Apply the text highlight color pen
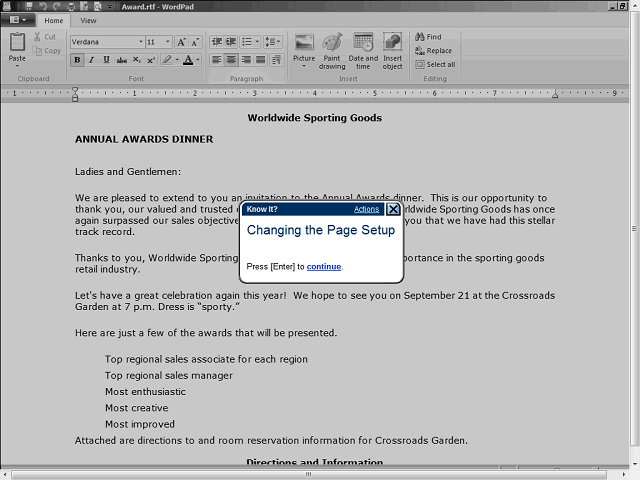This screenshot has width=640, height=480. point(167,60)
